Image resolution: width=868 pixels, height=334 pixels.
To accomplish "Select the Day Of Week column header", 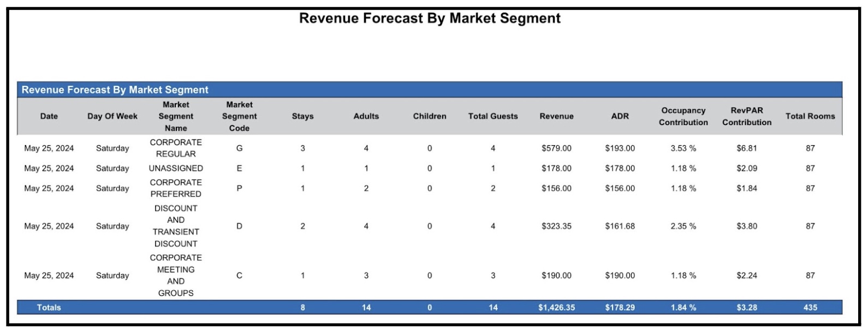I will [112, 116].
